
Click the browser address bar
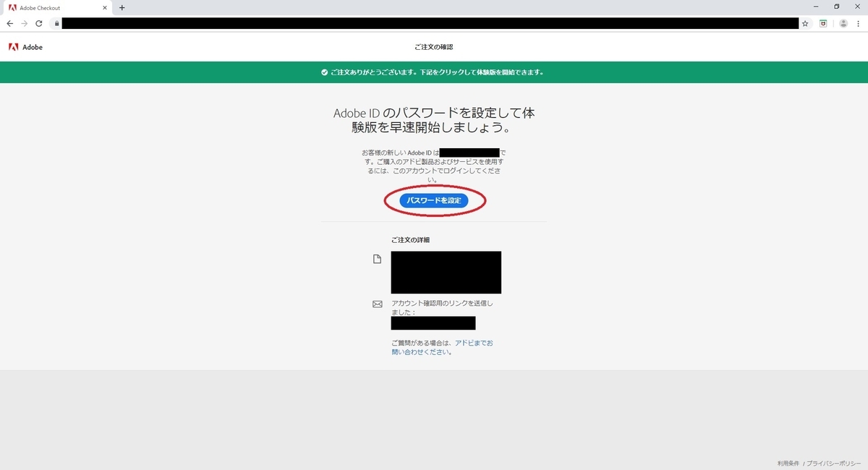pos(430,23)
